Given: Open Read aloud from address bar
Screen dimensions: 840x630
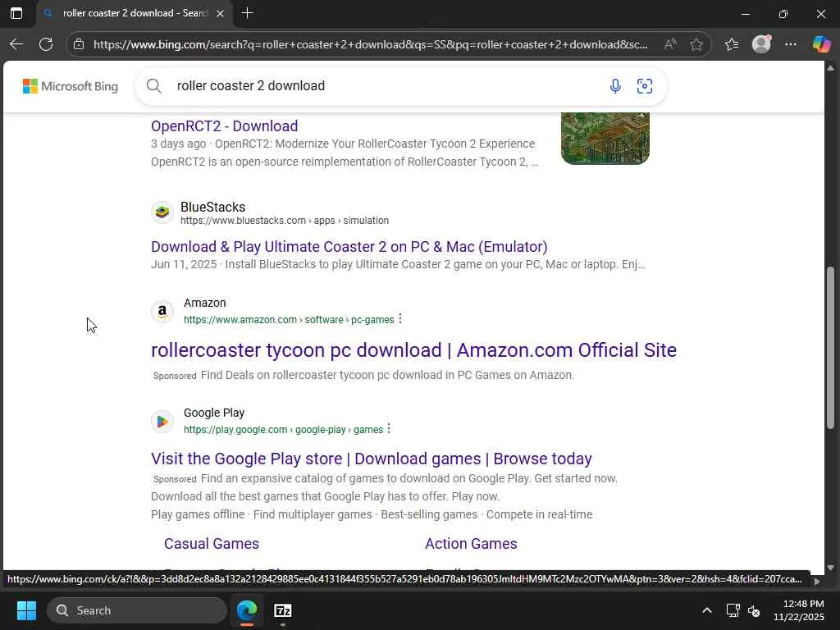Looking at the screenshot, I should coord(669,44).
